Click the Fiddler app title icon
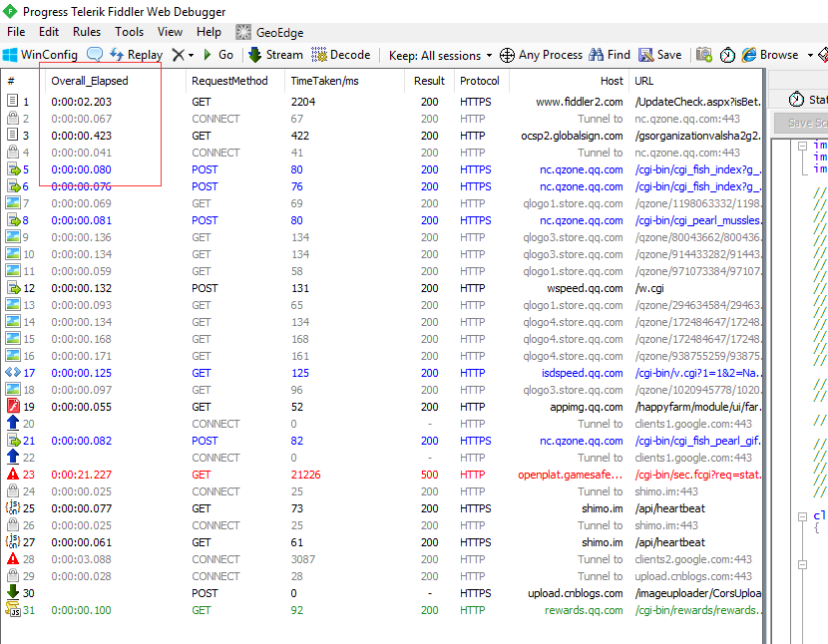Screen dimensions: 828x644 tap(10, 11)
